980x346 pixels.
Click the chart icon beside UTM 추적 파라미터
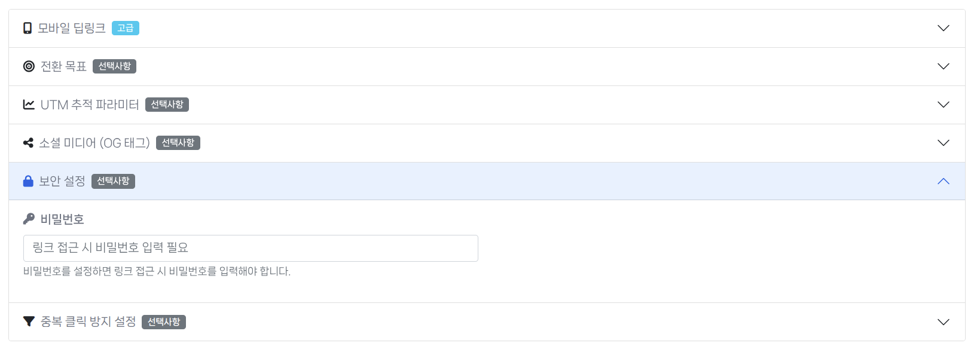pos(29,105)
